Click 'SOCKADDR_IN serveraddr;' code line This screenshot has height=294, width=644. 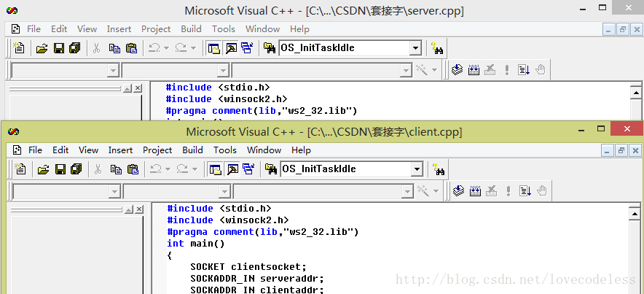257,279
